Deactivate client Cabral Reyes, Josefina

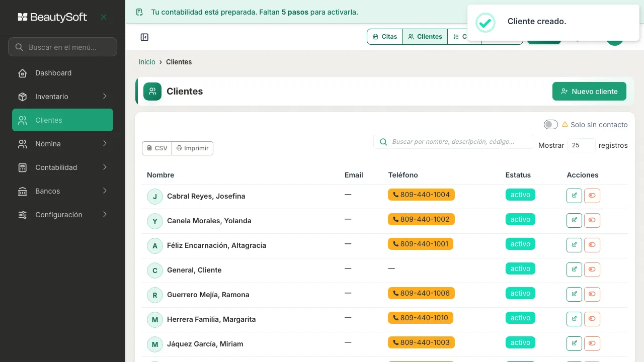point(592,196)
